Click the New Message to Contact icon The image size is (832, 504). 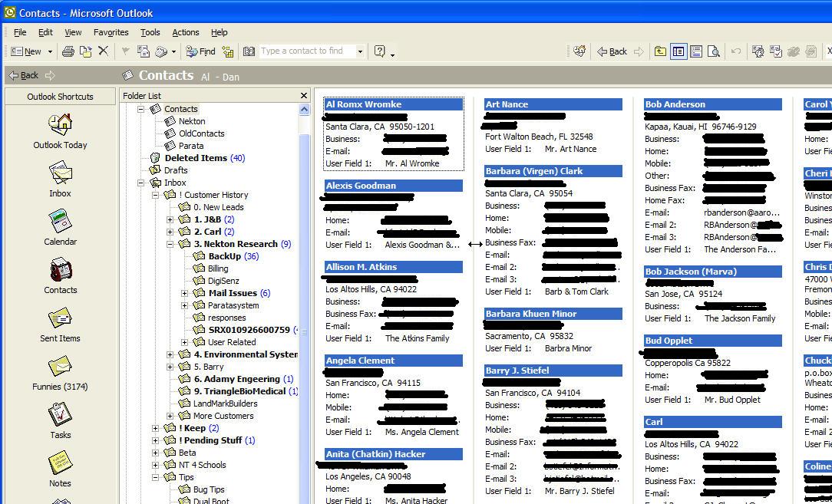[x=144, y=51]
